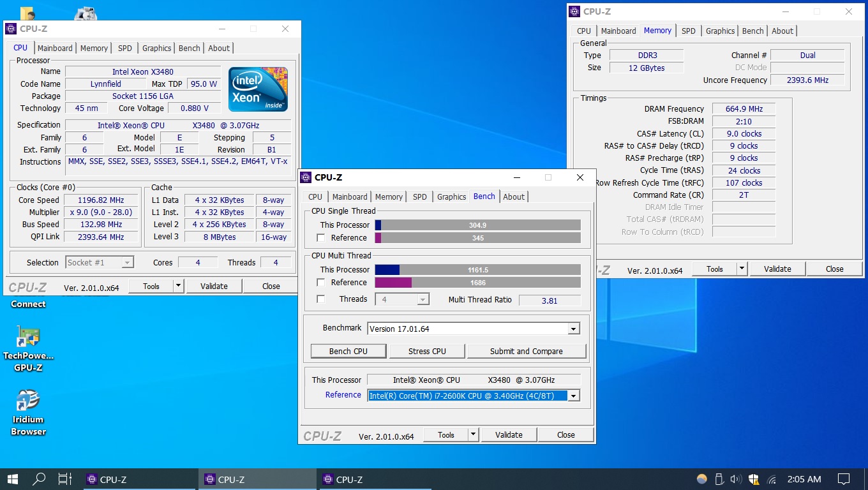Select Mainboard tab in CPU window
This screenshot has width=868, height=490.
pyautogui.click(x=55, y=48)
